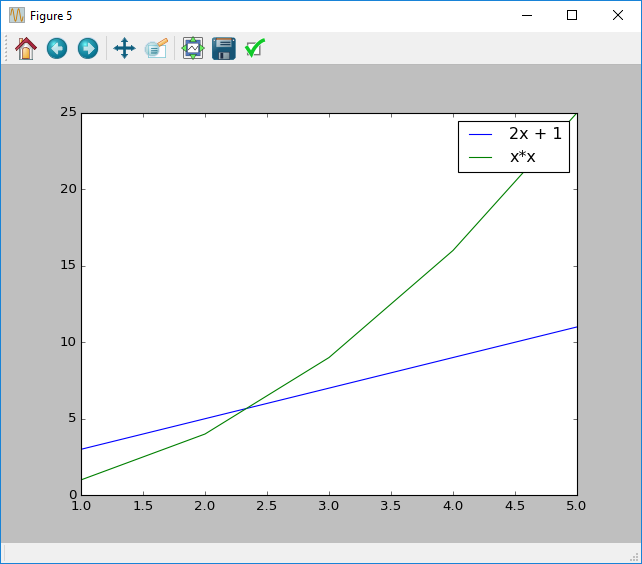Click the Figure 5 window icon
This screenshot has width=642, height=564.
pos(17,16)
